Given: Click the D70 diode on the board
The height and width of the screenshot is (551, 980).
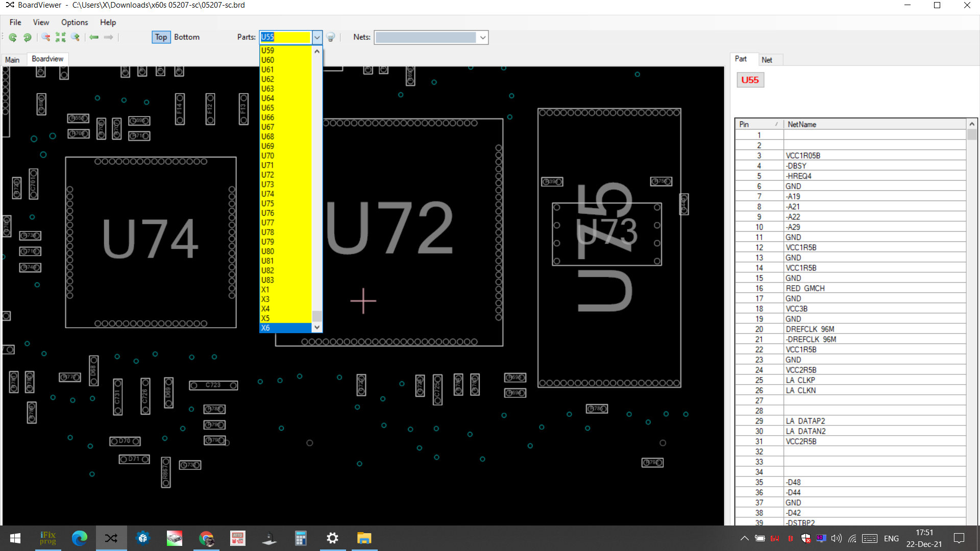Looking at the screenshot, I should [x=125, y=441].
